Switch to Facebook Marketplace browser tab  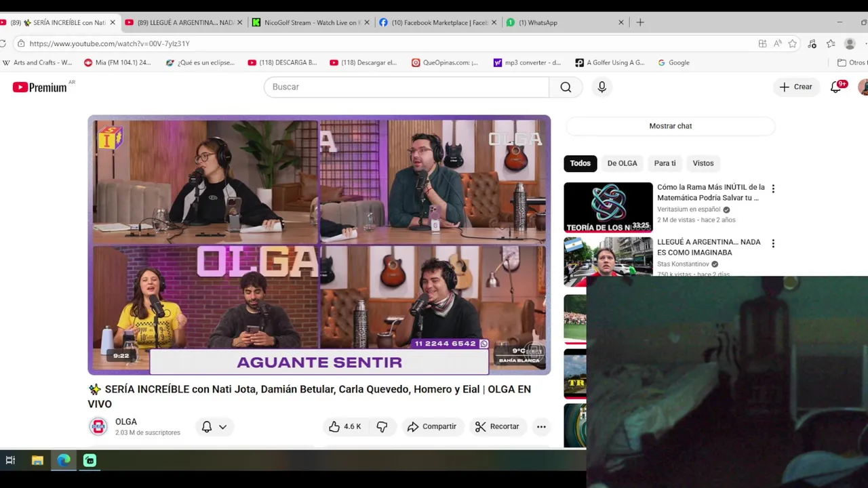coord(439,22)
